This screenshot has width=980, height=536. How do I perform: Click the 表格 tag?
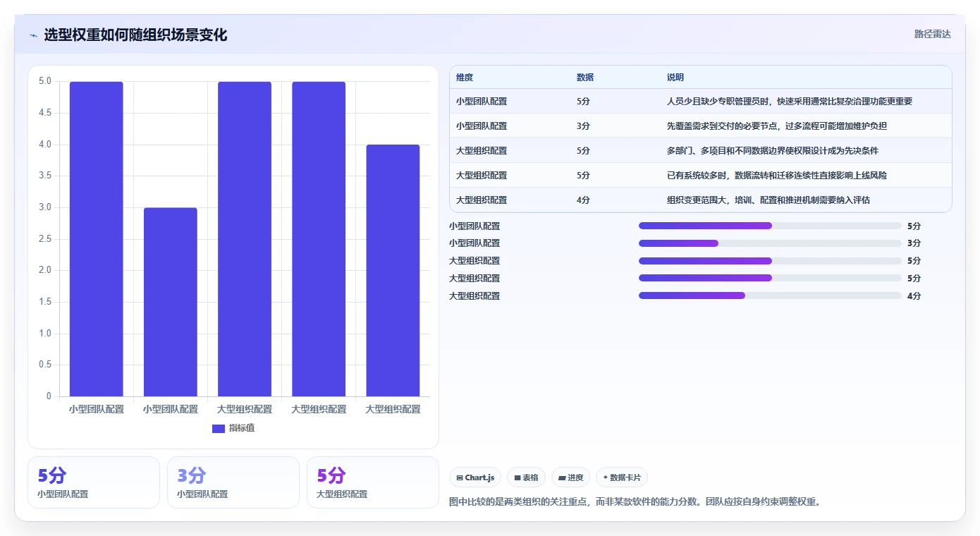click(526, 477)
